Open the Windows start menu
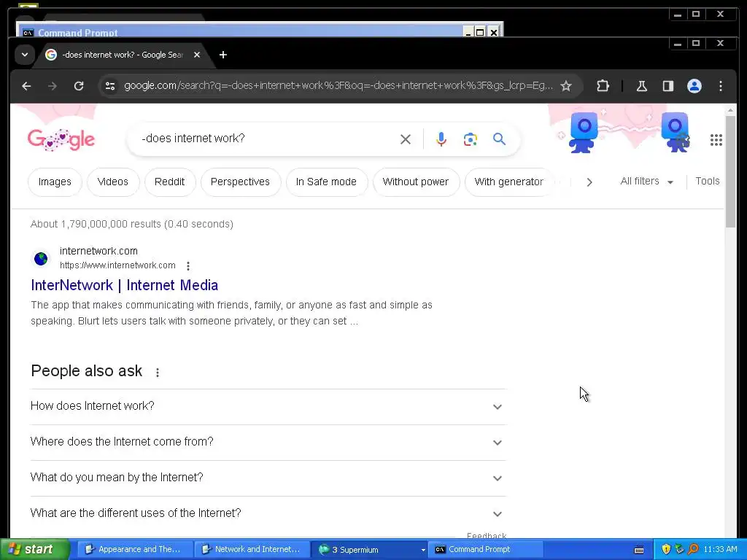Viewport: 747px width, 560px height. (35, 550)
